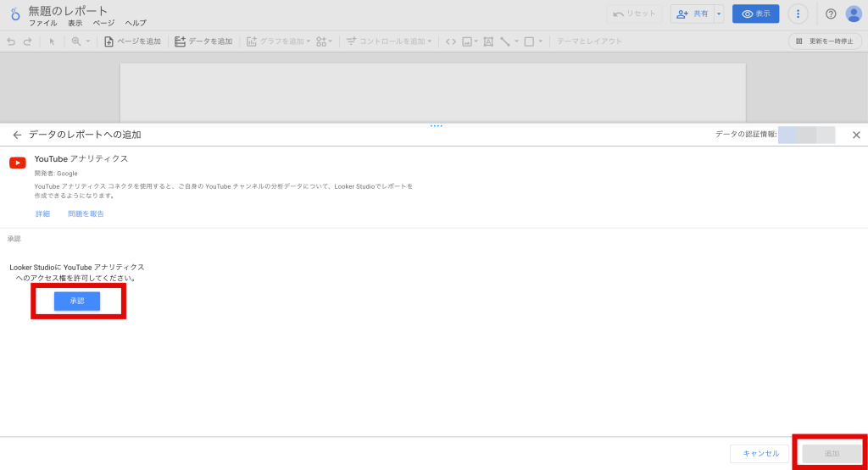Expand the line tool dropdown arrow
Screen dimensions: 868x470
[516, 41]
